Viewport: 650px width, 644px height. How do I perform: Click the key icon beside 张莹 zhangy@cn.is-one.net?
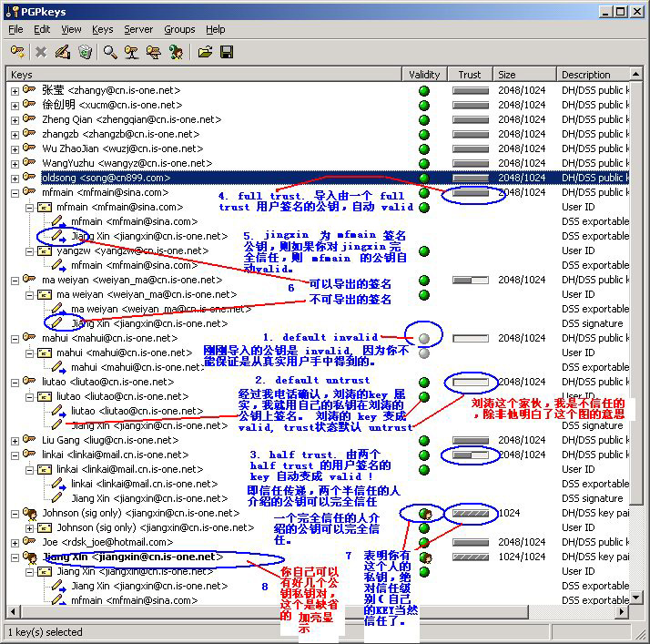coord(29,89)
